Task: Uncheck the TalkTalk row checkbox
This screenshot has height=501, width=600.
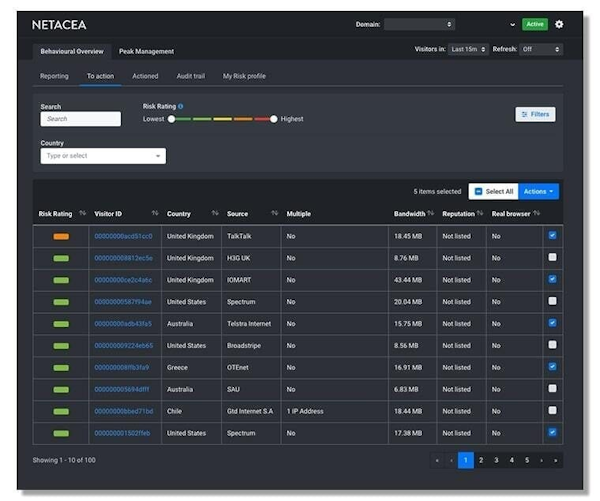Action: coord(552,235)
